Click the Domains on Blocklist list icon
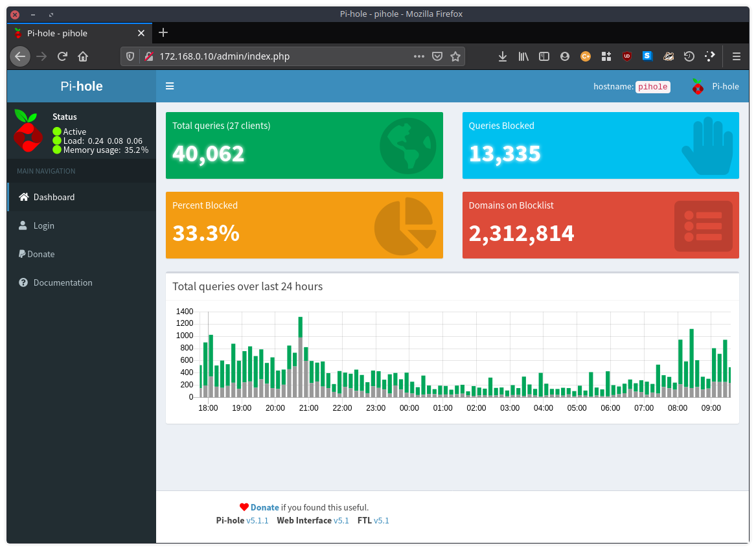 [704, 226]
